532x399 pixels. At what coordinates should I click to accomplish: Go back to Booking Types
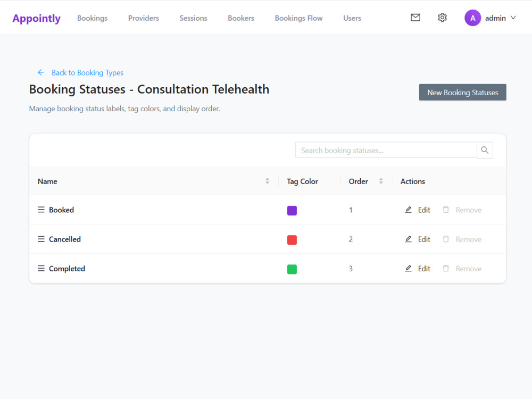(x=88, y=72)
